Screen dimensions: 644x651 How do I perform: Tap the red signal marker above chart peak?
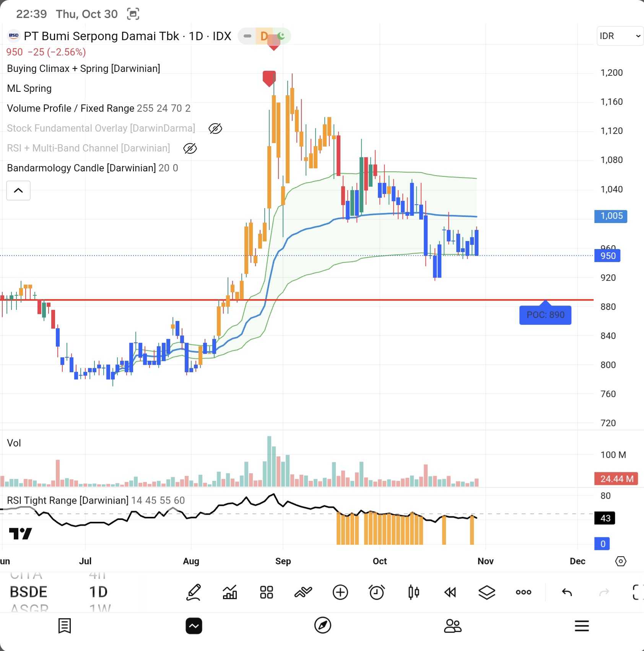coord(269,79)
